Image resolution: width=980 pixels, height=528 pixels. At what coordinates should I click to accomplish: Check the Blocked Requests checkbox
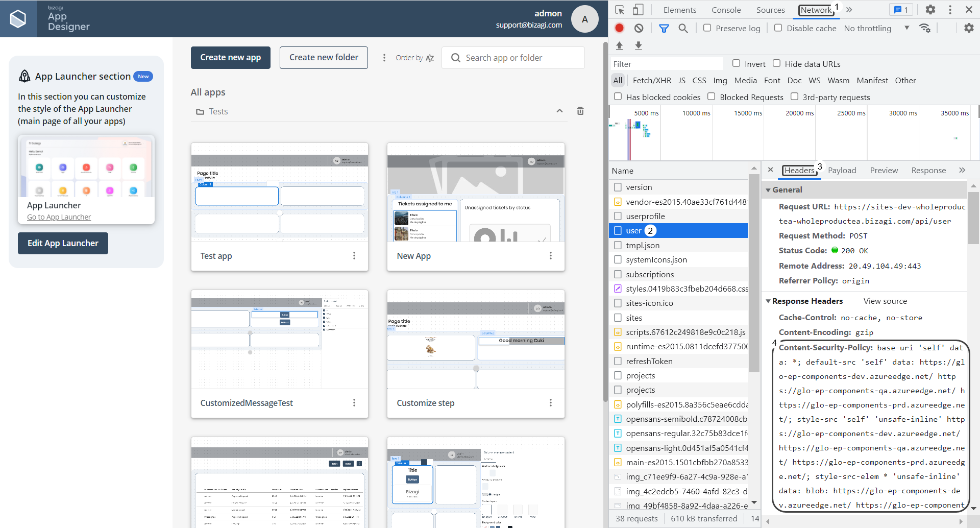point(711,97)
